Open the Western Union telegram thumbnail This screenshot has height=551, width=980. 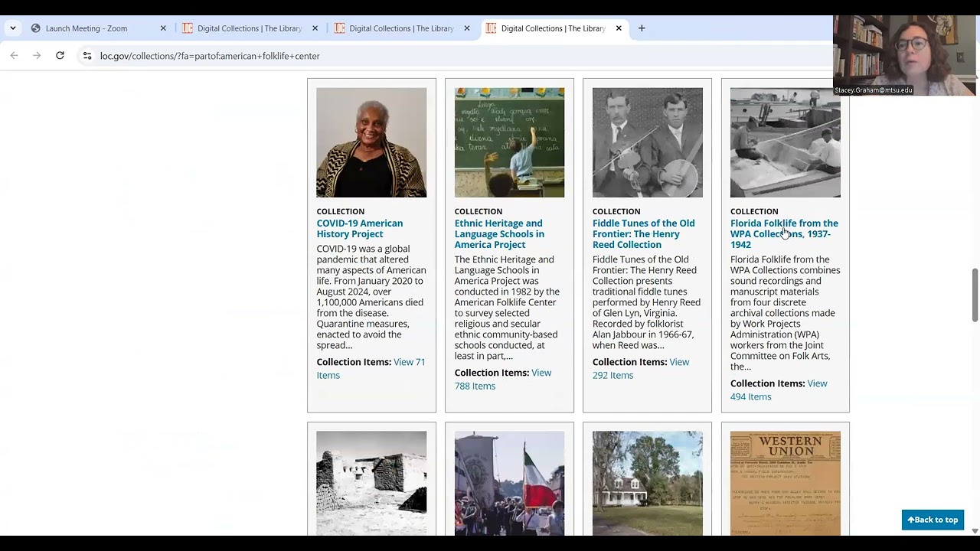785,483
